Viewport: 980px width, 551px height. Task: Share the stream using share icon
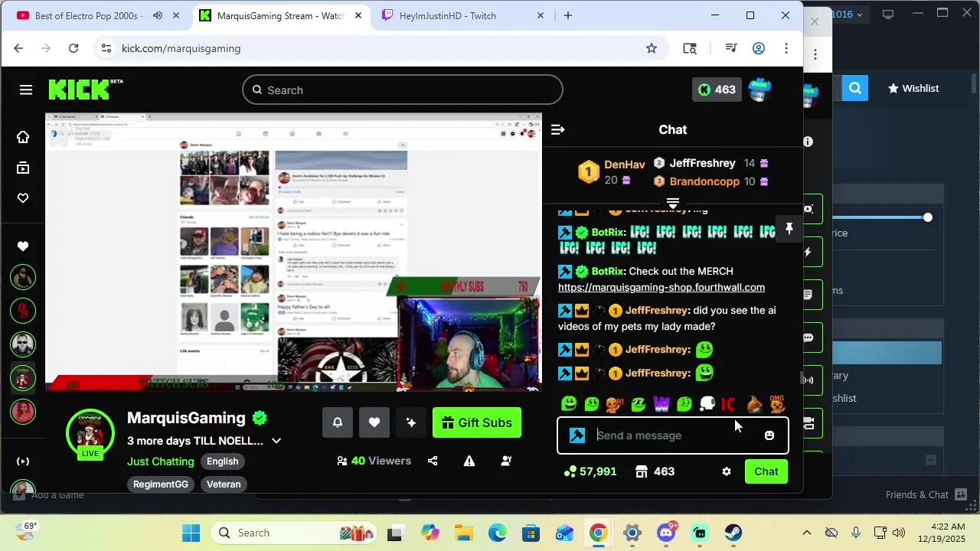433,461
